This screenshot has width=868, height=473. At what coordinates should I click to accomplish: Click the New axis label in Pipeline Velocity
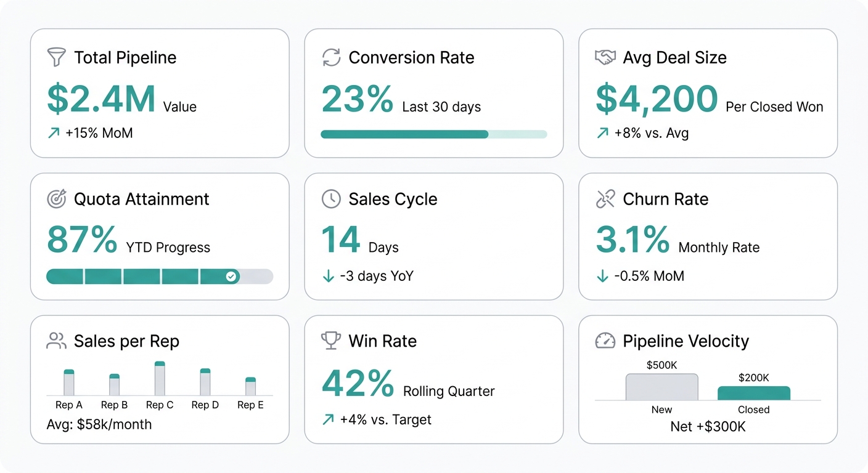pos(662,410)
